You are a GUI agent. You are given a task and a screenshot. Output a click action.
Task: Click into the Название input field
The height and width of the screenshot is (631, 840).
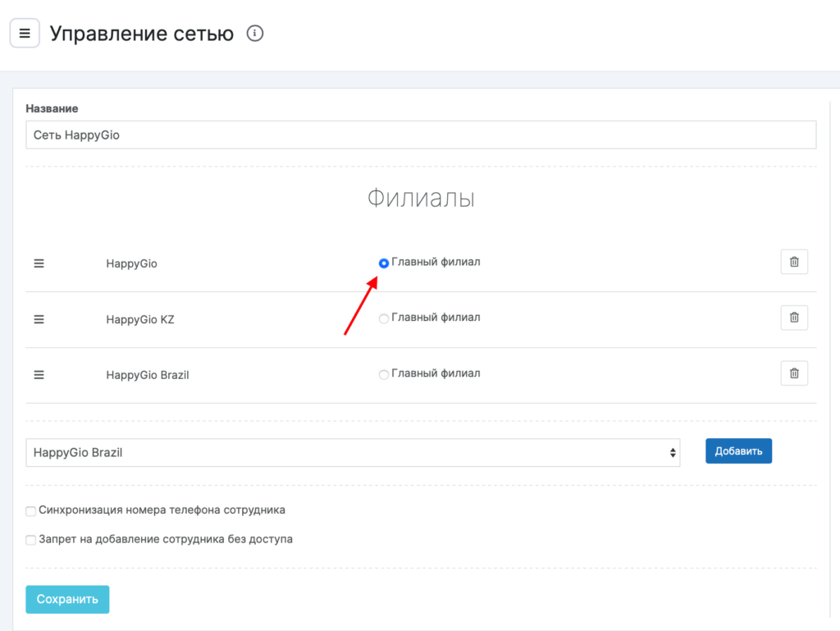(421, 135)
